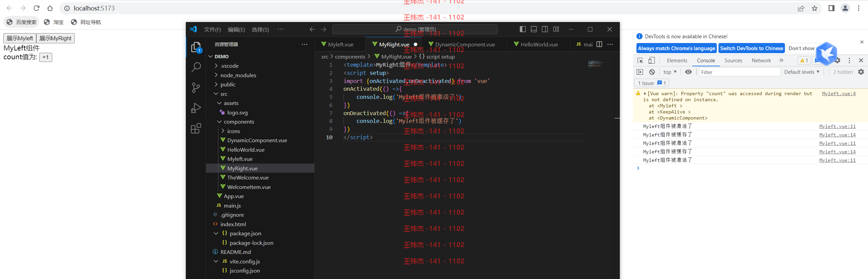
Task: Click the 展示Myleft button
Action: pos(20,38)
